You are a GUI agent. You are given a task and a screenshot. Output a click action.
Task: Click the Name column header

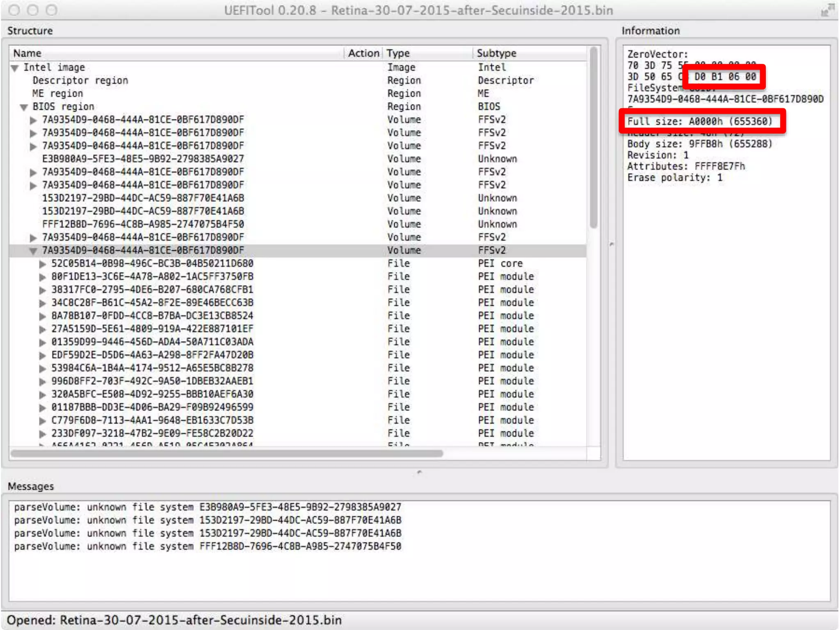tap(27, 53)
